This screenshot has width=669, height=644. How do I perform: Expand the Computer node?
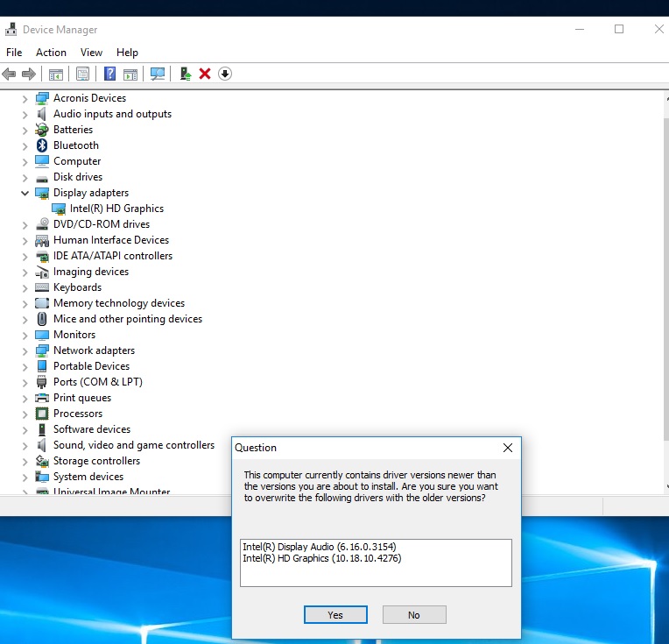point(25,162)
